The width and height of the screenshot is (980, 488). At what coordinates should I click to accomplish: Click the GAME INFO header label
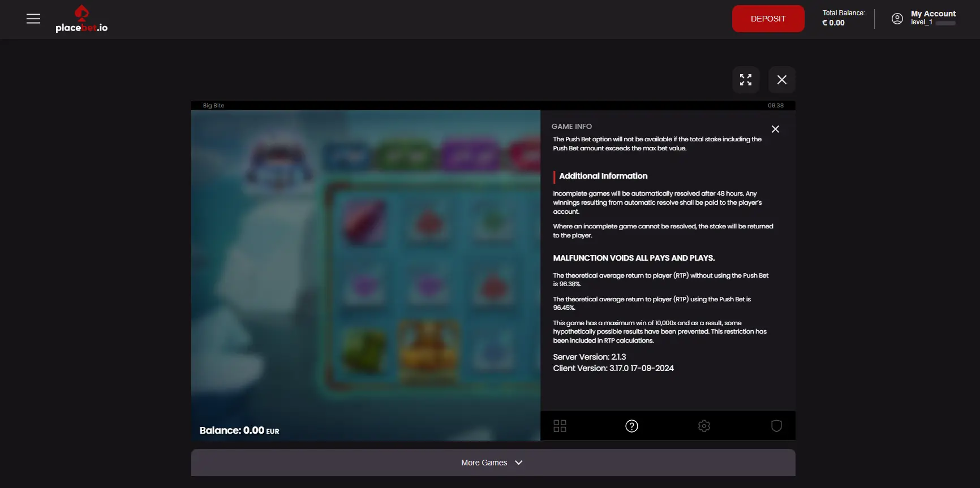pos(571,127)
